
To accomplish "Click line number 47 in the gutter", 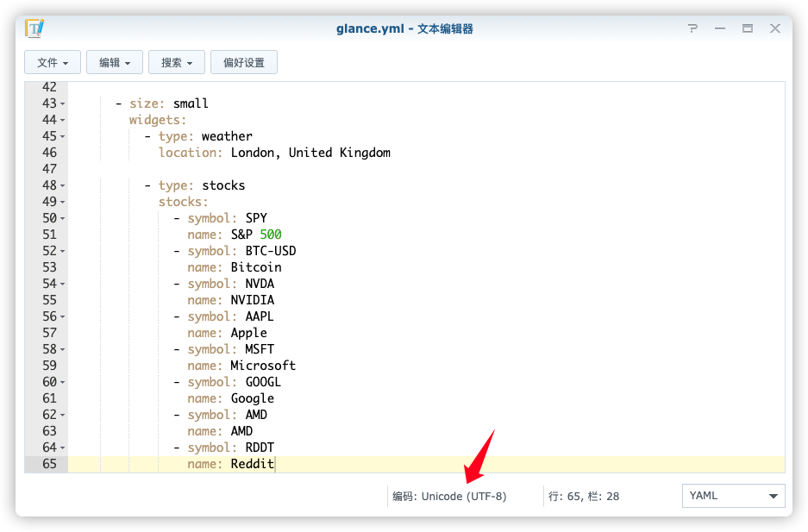I will click(x=49, y=169).
